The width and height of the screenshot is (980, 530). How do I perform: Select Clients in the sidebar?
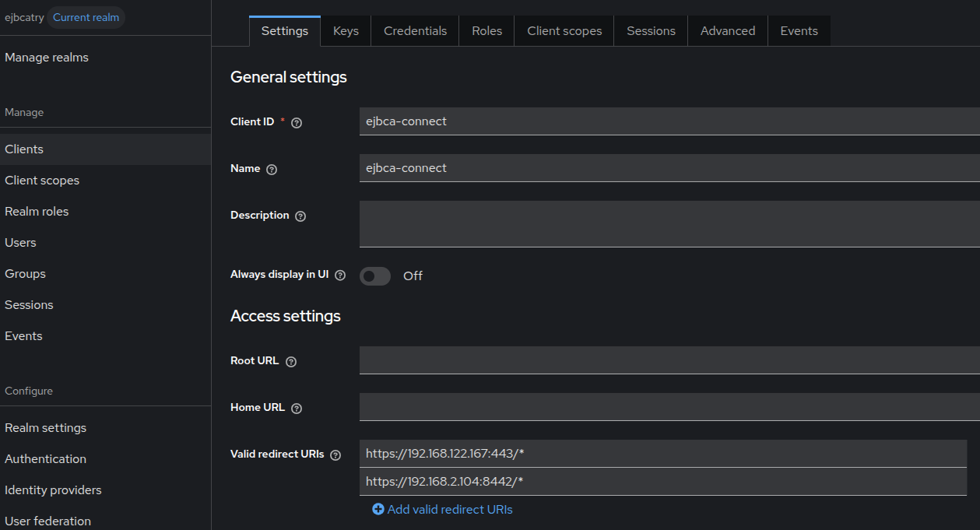click(x=105, y=149)
